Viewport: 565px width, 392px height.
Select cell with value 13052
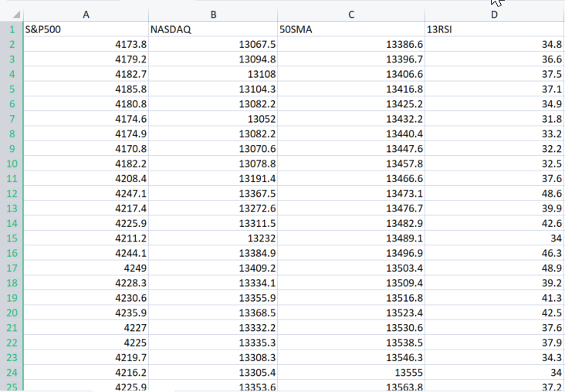213,119
